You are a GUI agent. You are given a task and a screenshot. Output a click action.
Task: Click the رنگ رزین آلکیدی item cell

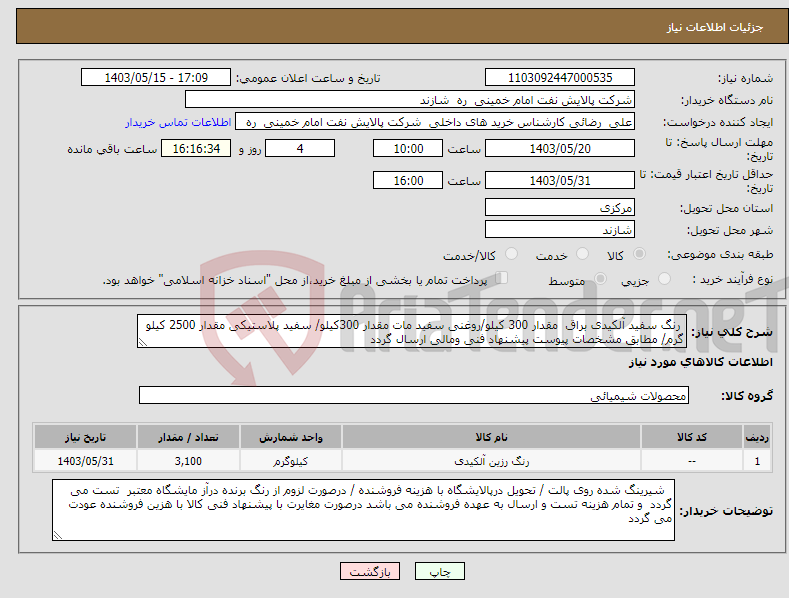[x=491, y=461]
